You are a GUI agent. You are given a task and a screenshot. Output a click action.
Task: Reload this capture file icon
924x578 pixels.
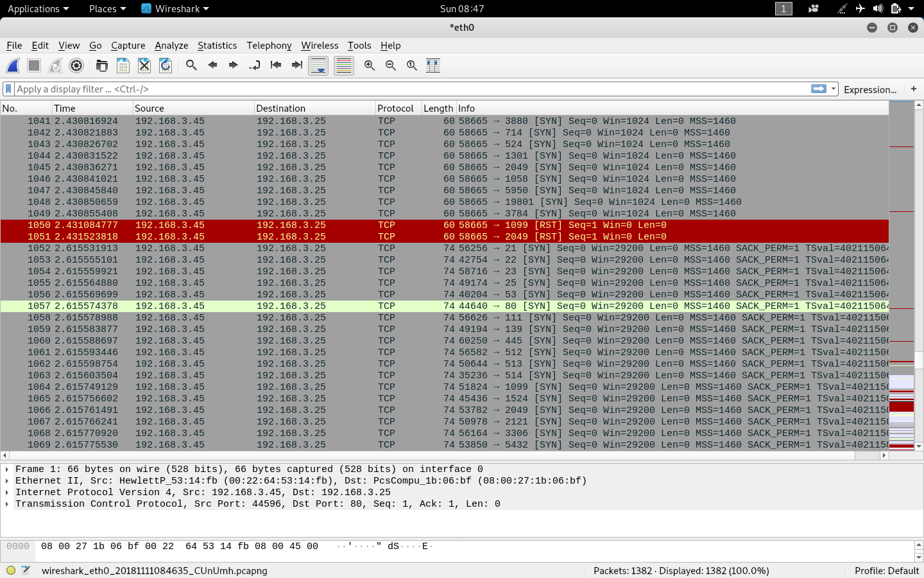166,66
